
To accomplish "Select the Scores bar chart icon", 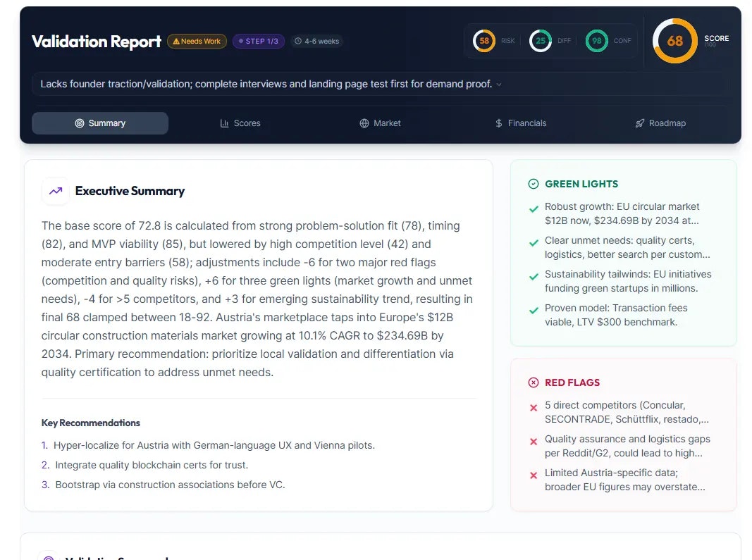I will [223, 123].
